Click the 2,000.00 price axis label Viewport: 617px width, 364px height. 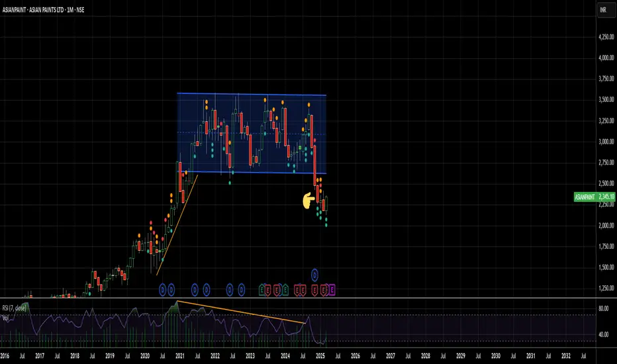pyautogui.click(x=606, y=226)
